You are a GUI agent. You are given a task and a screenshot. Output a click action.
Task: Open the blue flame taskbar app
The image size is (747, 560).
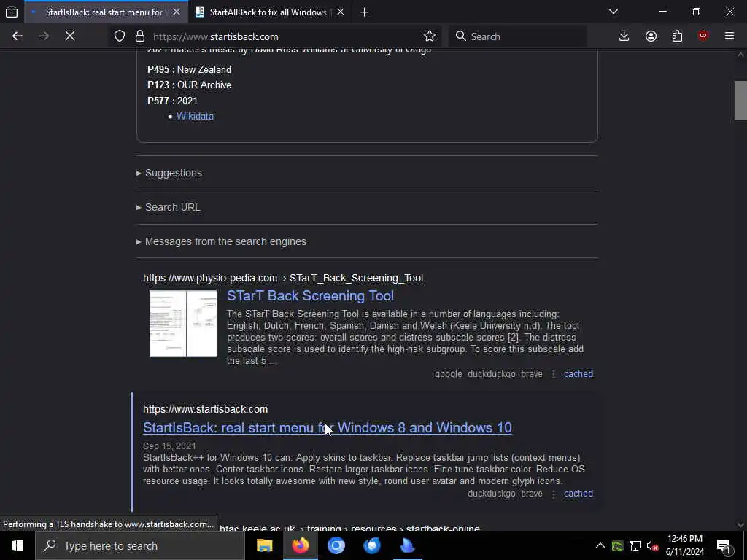[x=407, y=545]
